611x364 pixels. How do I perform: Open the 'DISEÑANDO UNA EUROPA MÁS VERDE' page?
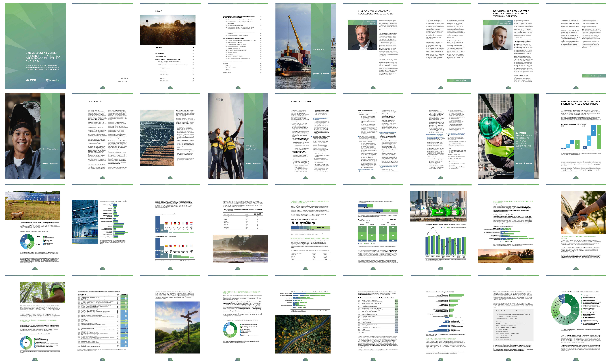508,46
